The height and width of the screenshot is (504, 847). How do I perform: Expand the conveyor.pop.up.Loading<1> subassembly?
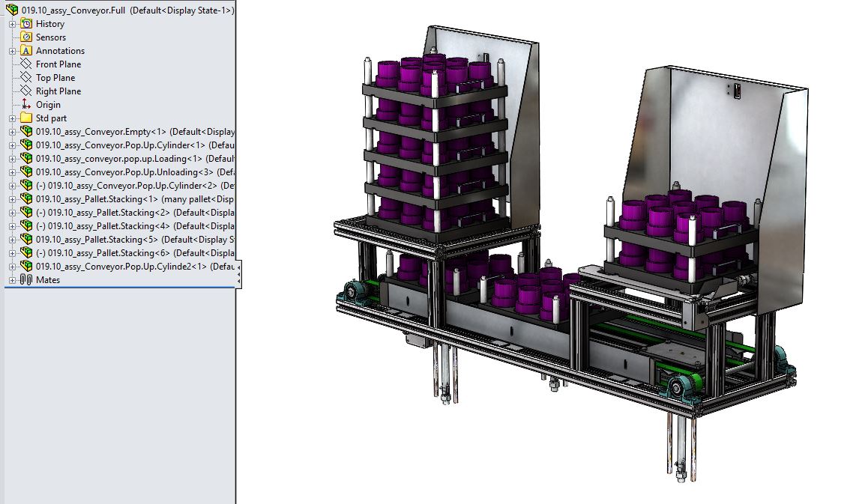(13, 159)
